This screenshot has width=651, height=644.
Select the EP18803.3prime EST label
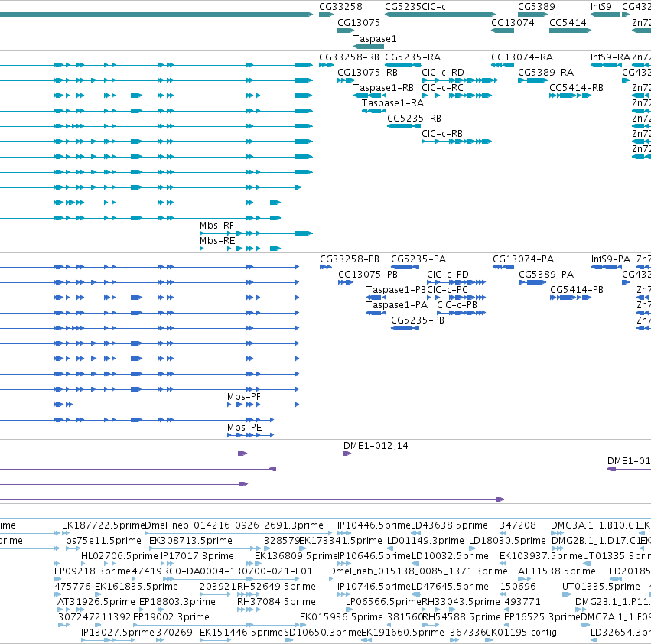177,602
